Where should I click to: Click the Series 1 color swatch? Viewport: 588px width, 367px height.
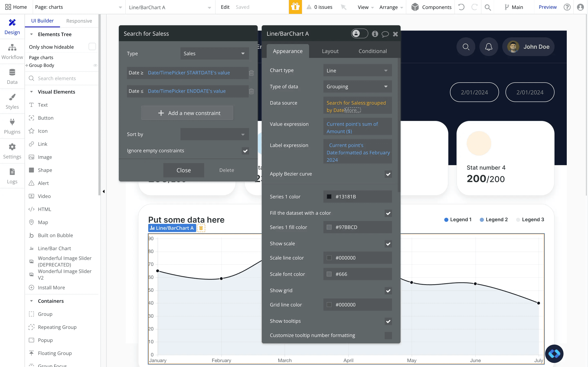[x=329, y=197]
